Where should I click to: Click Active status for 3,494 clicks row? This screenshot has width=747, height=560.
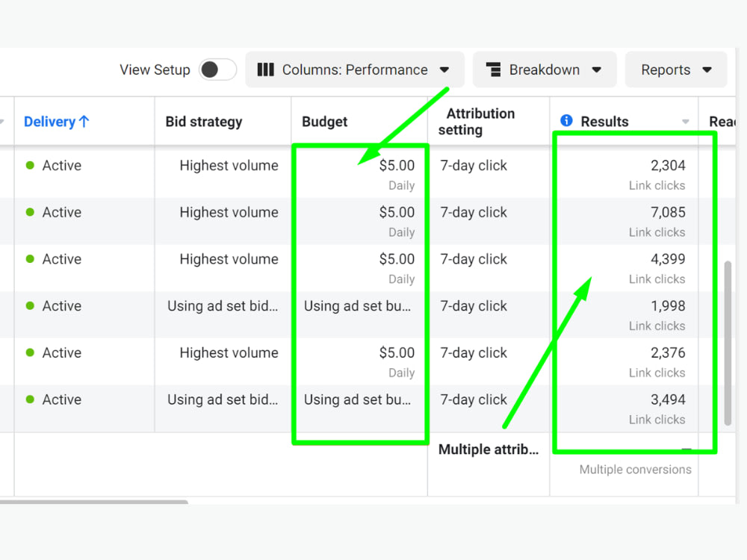[62, 399]
